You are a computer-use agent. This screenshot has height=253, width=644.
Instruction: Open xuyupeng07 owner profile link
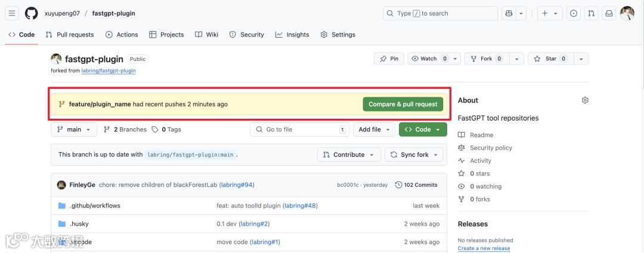[x=62, y=13]
